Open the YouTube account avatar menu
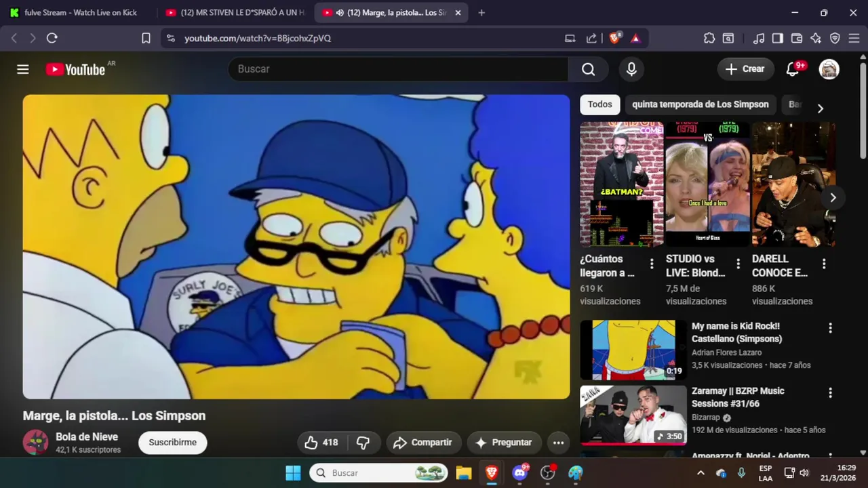Image resolution: width=868 pixels, height=488 pixels. [x=829, y=69]
